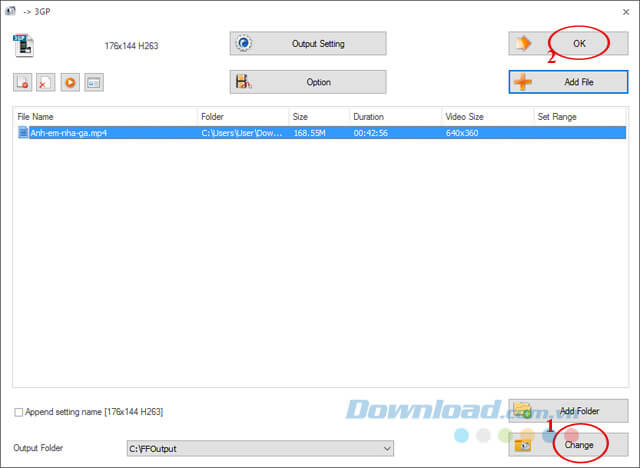640x468 pixels.
Task: Open the C:\FFOutput combo box
Action: (x=260, y=448)
